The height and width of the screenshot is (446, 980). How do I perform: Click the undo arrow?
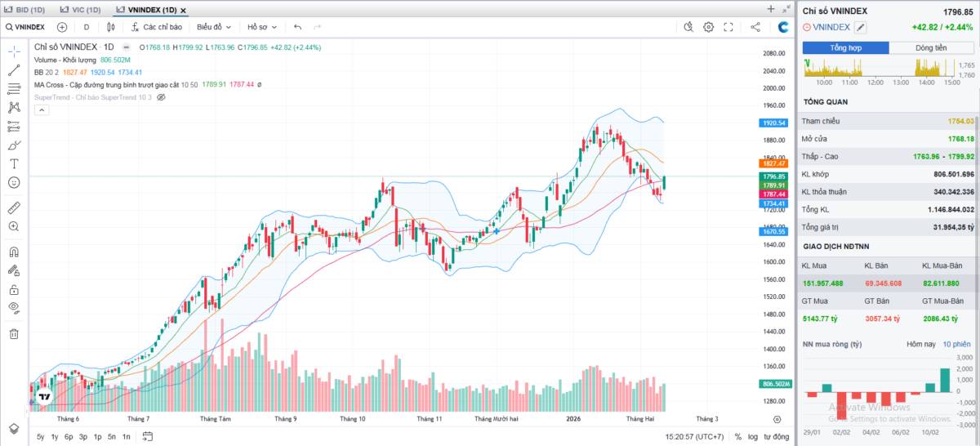(297, 27)
